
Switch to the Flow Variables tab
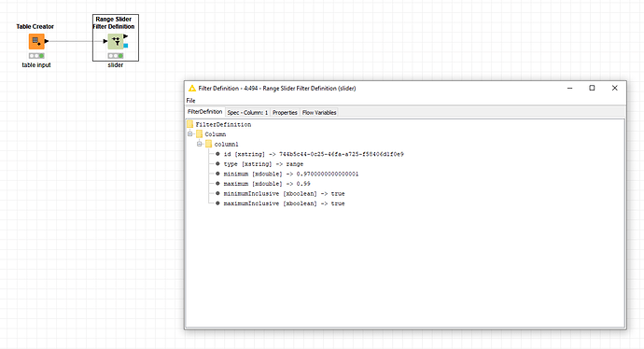(319, 113)
